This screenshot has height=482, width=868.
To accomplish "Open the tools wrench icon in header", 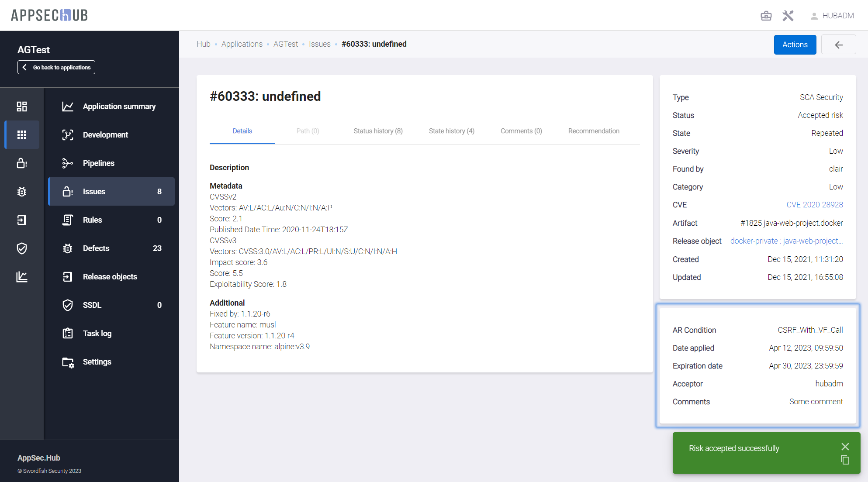I will coord(788,16).
